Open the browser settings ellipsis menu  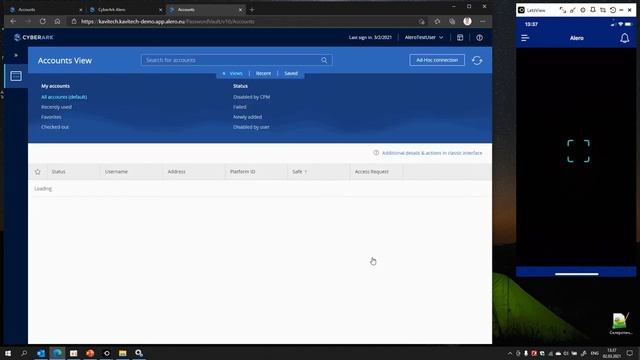[x=482, y=21]
